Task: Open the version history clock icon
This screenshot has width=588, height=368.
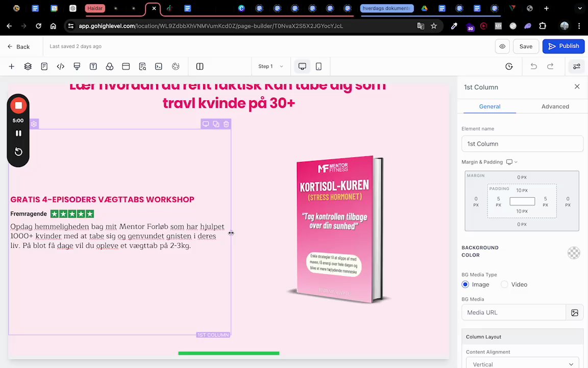Action: 509,66
